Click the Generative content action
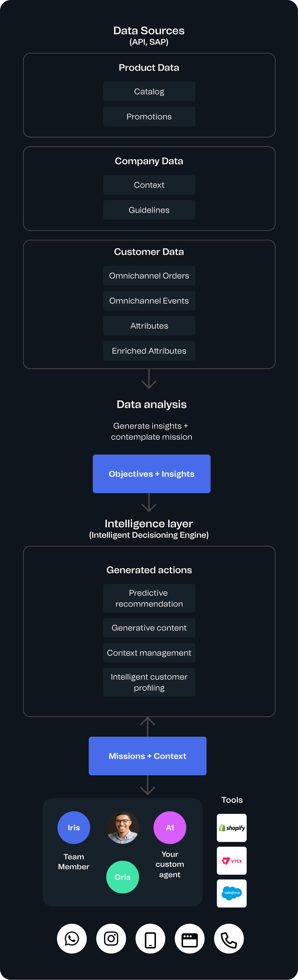The image size is (298, 980). 149,628
